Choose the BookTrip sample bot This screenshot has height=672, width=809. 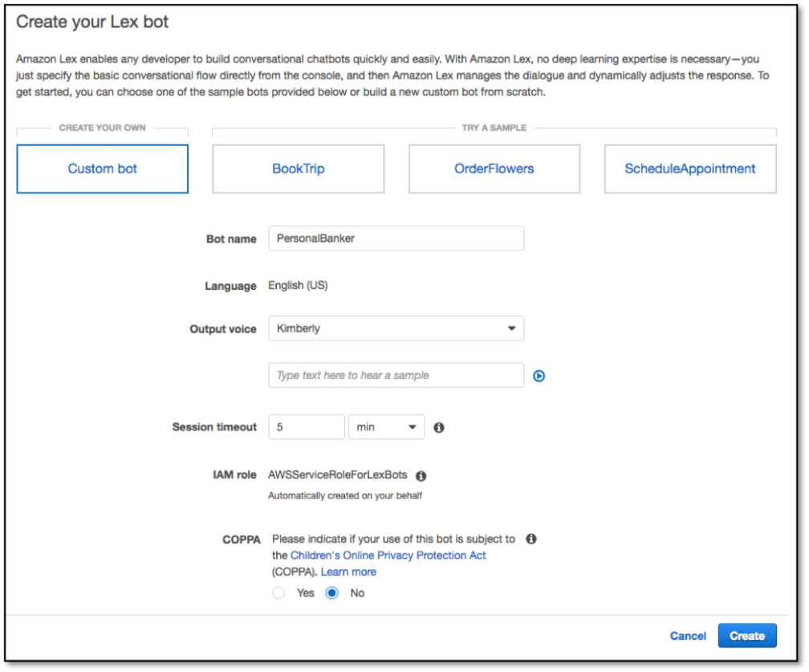tap(299, 169)
